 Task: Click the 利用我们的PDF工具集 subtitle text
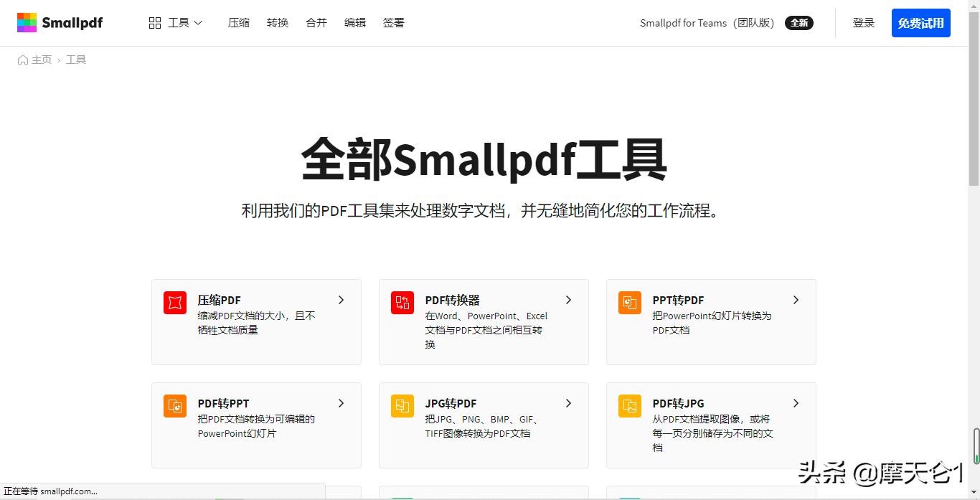[480, 211]
